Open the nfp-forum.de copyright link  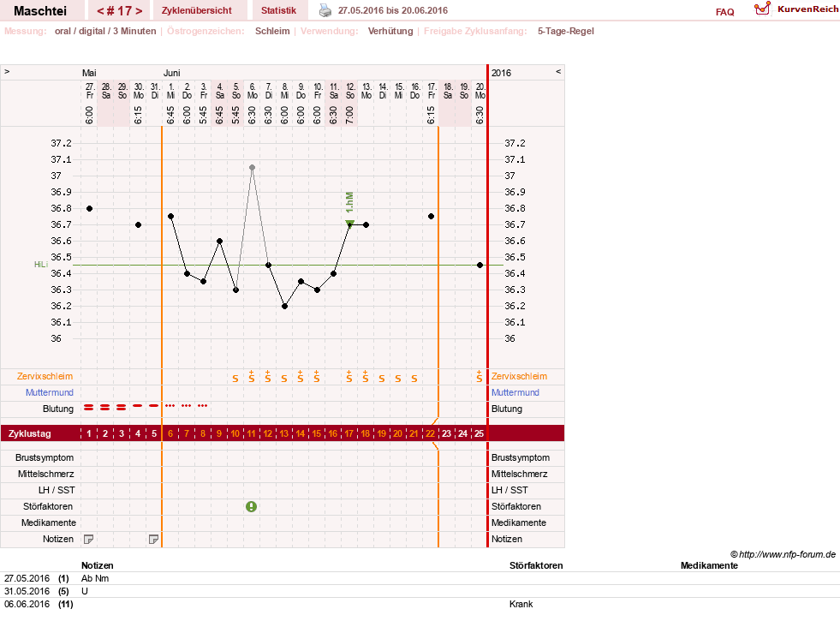pyautogui.click(x=783, y=554)
